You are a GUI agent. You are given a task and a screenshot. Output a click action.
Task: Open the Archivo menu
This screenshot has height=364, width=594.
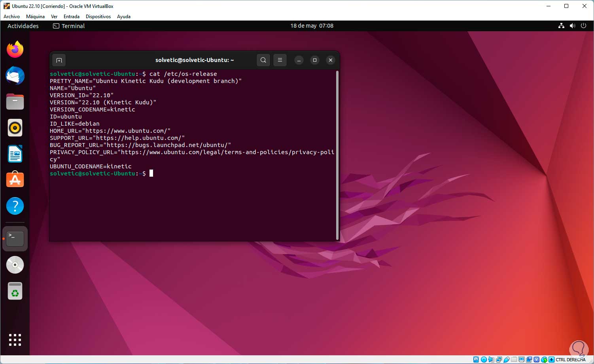11,17
